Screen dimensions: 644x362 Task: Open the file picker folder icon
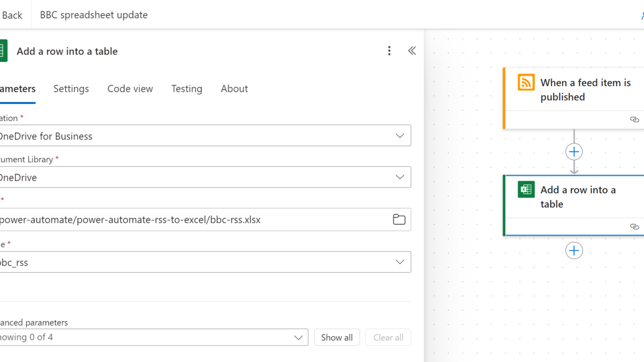pyautogui.click(x=399, y=220)
